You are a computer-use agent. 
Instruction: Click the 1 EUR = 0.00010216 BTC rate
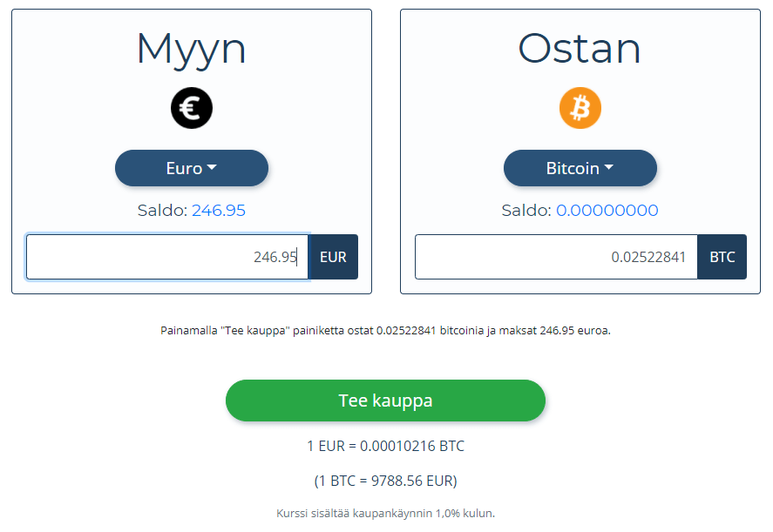[386, 446]
